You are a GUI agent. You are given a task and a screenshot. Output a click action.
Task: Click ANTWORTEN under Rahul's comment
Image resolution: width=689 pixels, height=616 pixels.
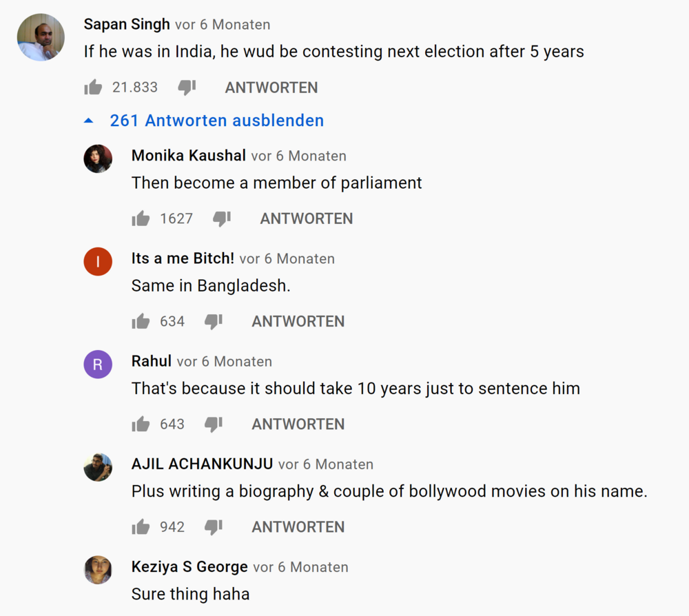pos(298,423)
